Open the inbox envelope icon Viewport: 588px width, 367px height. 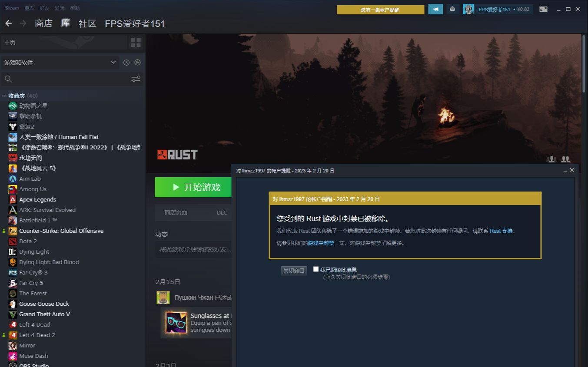point(452,9)
